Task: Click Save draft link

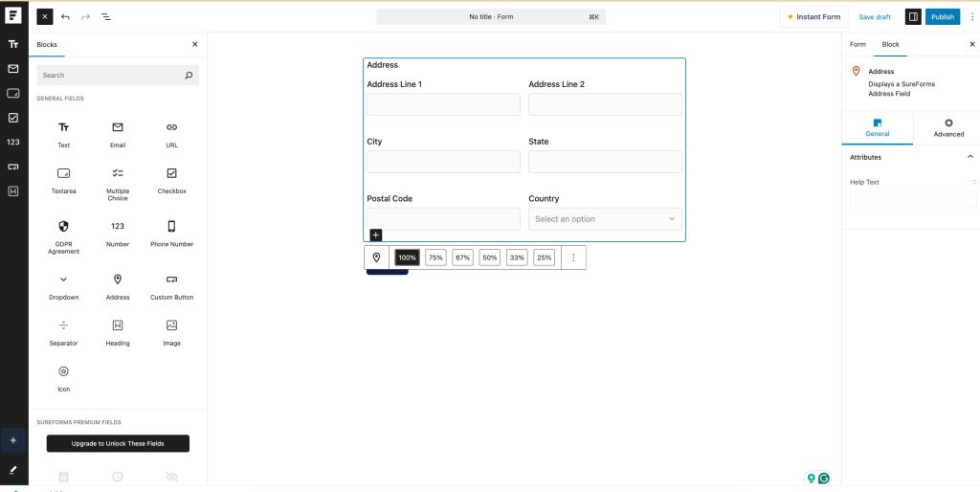Action: point(875,17)
